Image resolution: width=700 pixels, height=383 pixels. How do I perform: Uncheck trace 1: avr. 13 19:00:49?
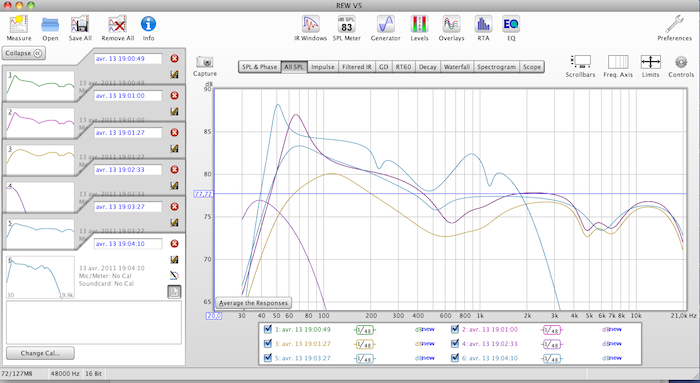(x=268, y=329)
